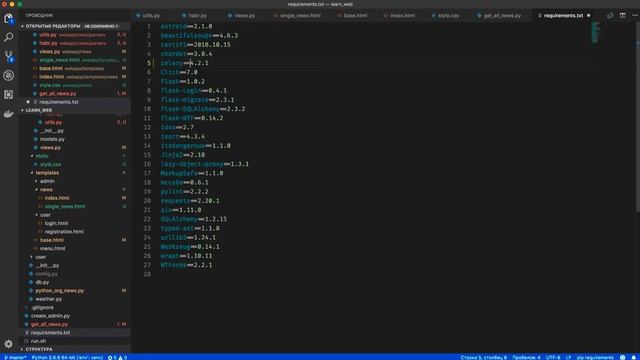Click the Open Changes icon in editor toolbar
640x360 pixels.
610,16
